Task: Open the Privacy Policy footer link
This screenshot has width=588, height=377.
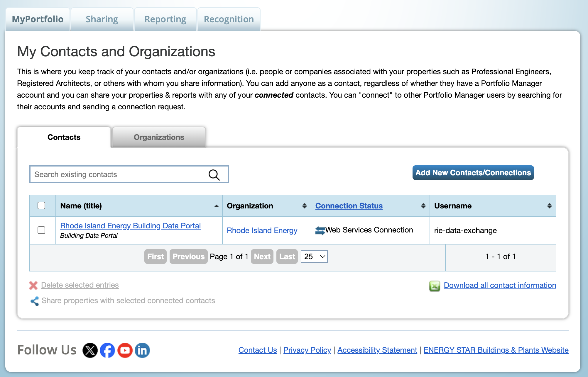Action: 307,350
